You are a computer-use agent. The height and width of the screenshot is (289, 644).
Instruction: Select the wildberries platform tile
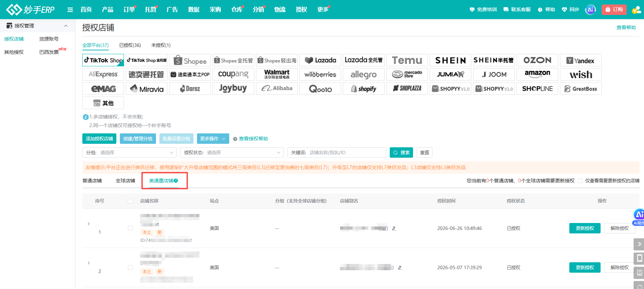(x=320, y=74)
